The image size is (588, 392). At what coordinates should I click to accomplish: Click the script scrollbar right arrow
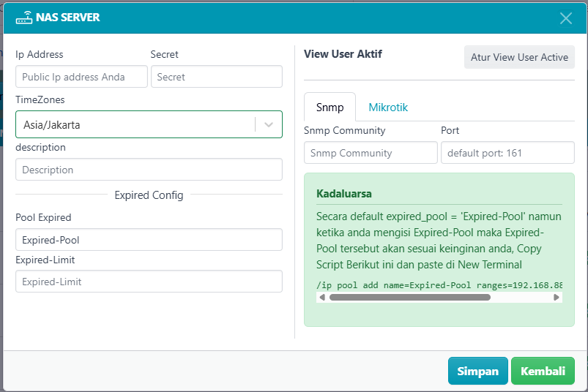tap(557, 298)
